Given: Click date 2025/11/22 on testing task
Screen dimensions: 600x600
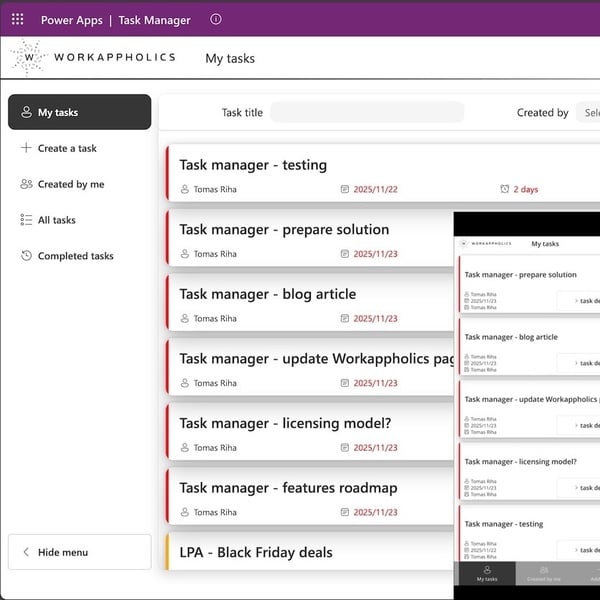Looking at the screenshot, I should point(375,189).
